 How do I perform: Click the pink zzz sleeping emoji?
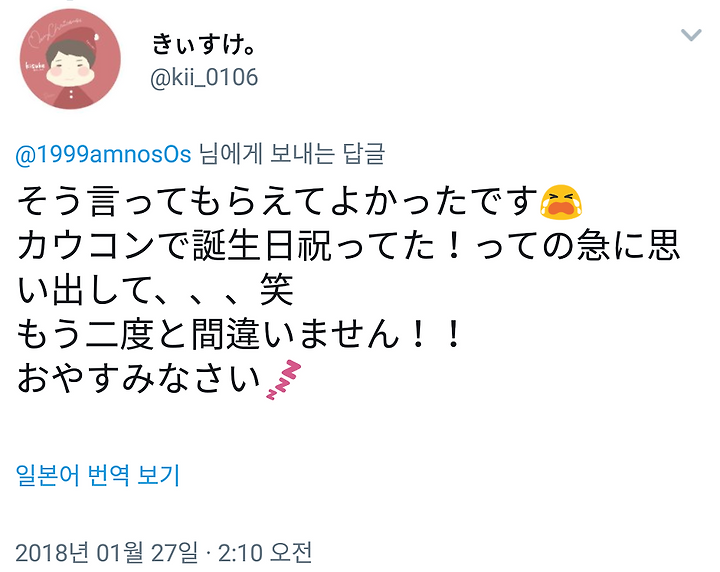pos(284,380)
